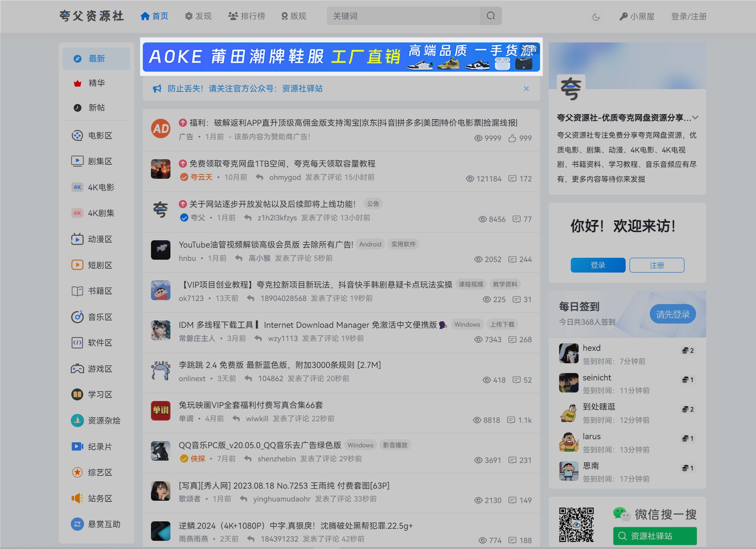Viewport: 756px width, 549px height.
Task: Click green 资源社驿站 search bar
Action: [655, 536]
